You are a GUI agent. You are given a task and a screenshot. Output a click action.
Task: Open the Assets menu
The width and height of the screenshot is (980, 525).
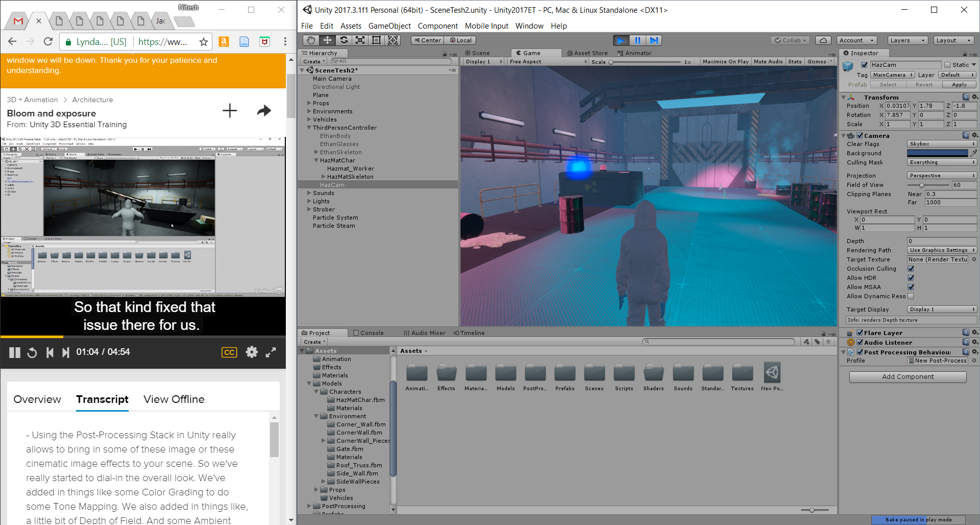tap(351, 26)
